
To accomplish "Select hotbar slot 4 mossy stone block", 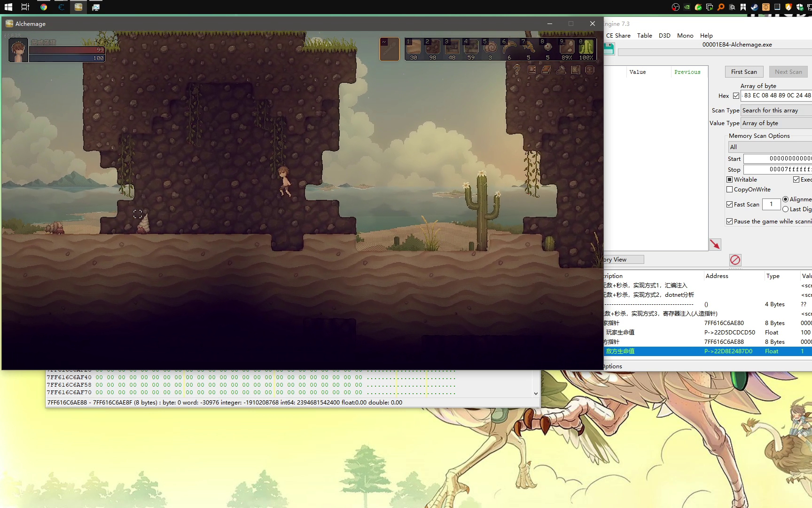I will click(471, 49).
